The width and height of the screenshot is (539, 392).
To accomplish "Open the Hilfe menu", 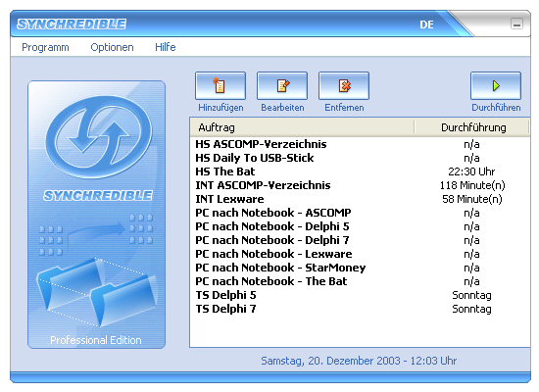I will pyautogui.click(x=166, y=47).
